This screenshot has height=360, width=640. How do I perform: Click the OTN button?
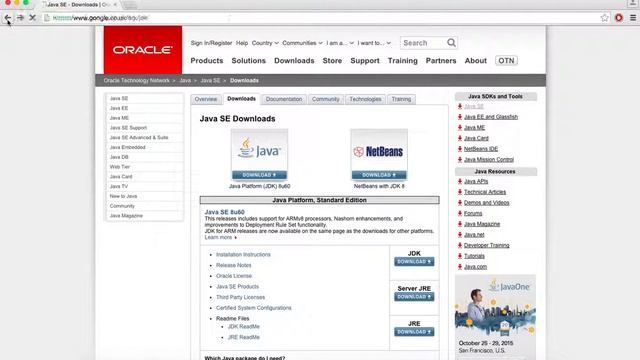(506, 60)
